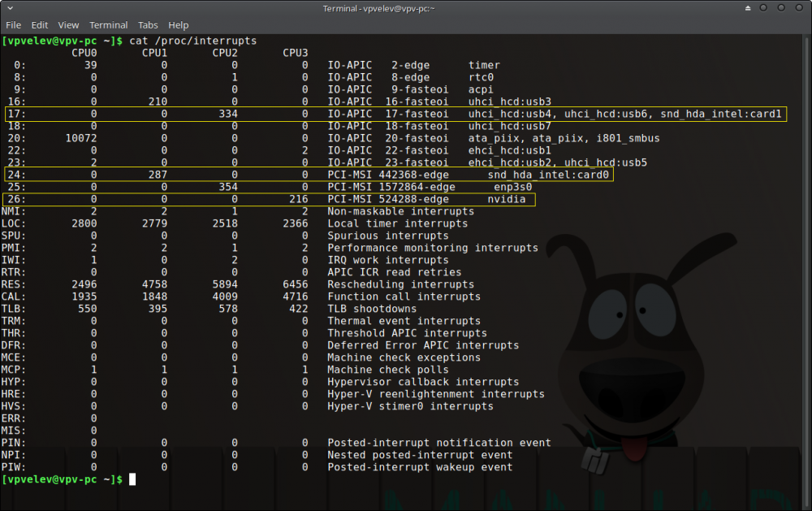Click '1572864-edge' in IRQ 25 row

tap(417, 187)
